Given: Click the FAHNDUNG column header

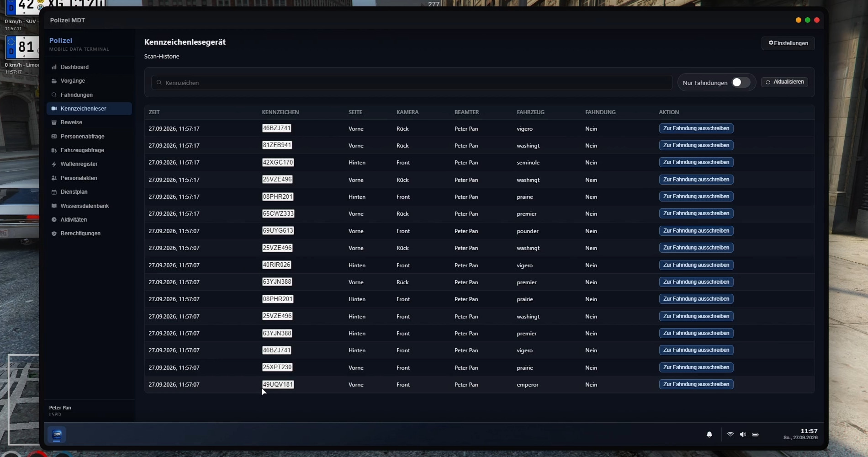Looking at the screenshot, I should click(600, 112).
